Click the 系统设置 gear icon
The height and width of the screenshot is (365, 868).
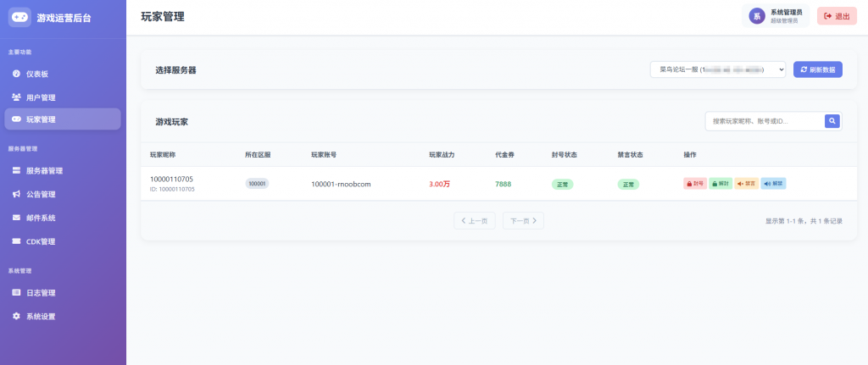pyautogui.click(x=16, y=317)
